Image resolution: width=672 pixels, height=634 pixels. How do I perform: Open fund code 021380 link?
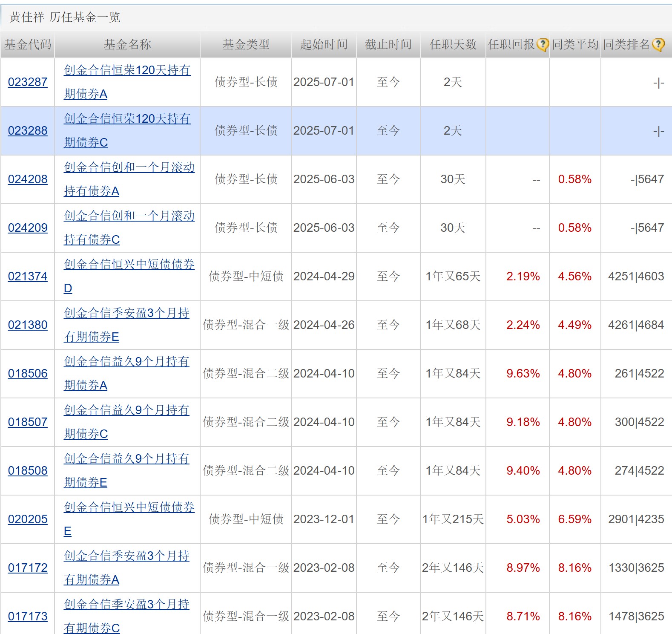pos(28,325)
